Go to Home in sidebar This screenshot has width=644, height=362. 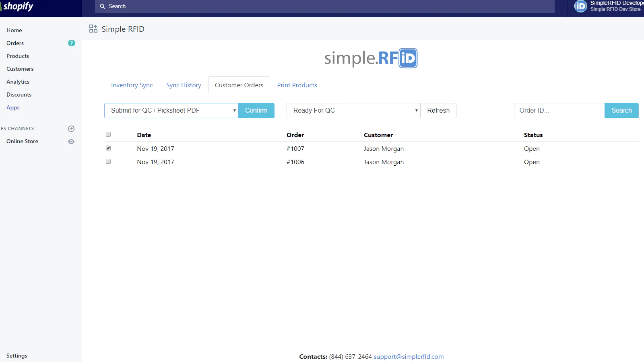coord(14,30)
